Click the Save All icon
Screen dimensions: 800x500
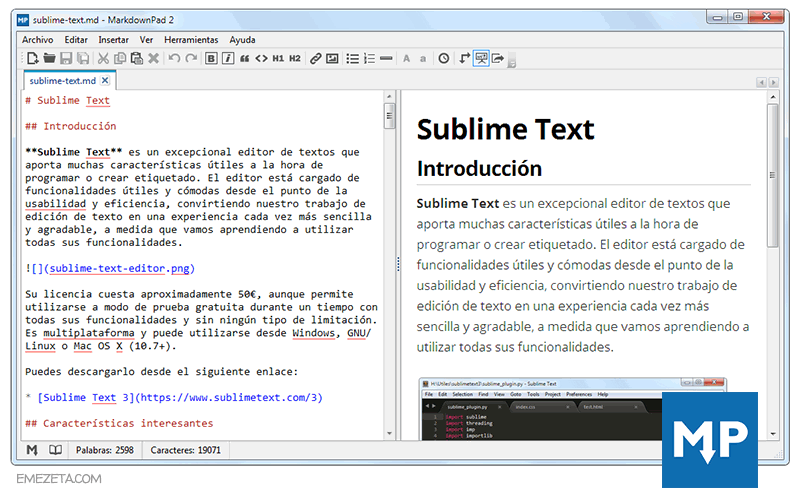point(83,59)
